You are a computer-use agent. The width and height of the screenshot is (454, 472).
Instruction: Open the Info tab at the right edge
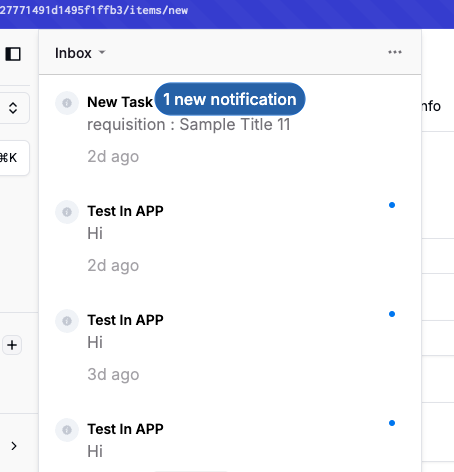(x=432, y=106)
